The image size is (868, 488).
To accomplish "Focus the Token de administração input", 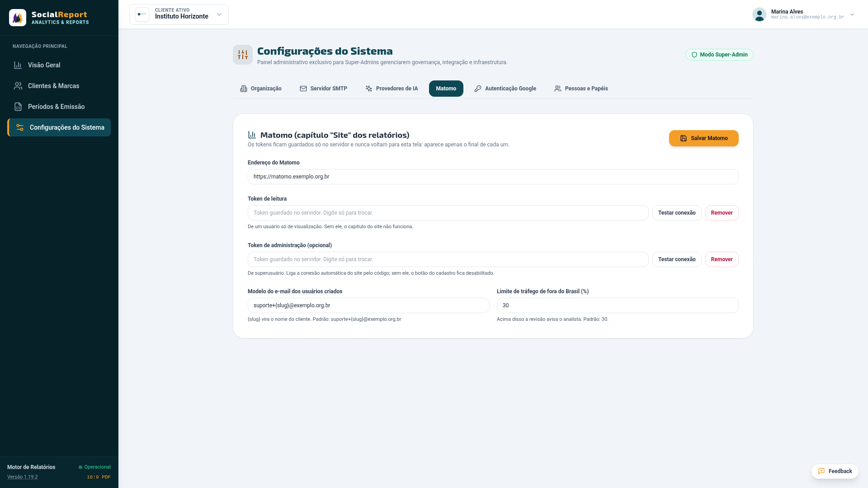I will pos(448,259).
